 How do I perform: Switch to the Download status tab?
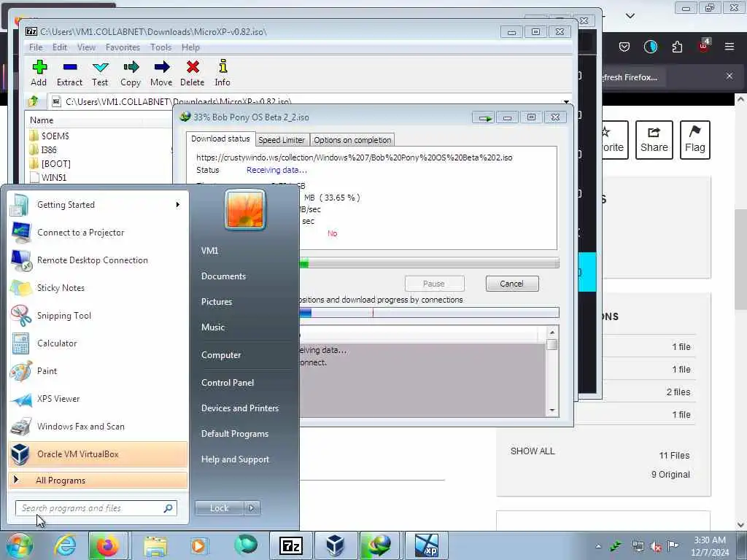[x=220, y=139]
